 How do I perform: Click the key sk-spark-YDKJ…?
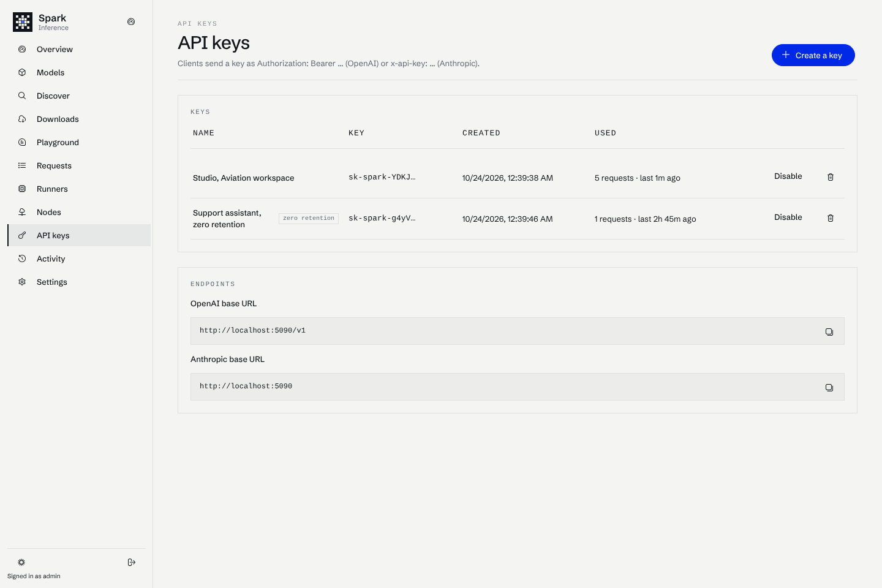[x=382, y=177]
